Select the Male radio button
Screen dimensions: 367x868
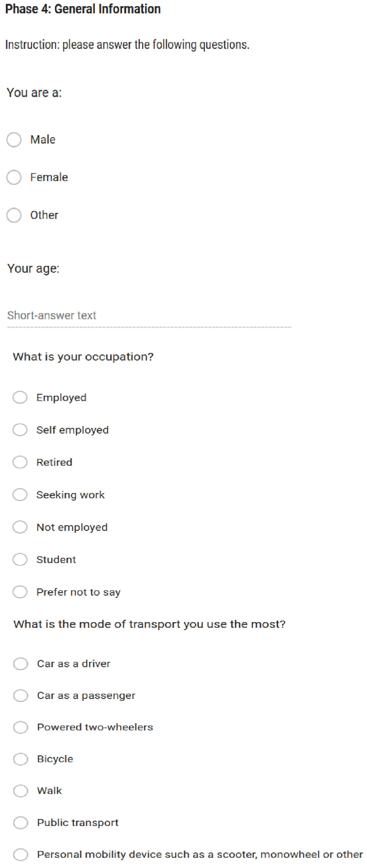point(14,139)
